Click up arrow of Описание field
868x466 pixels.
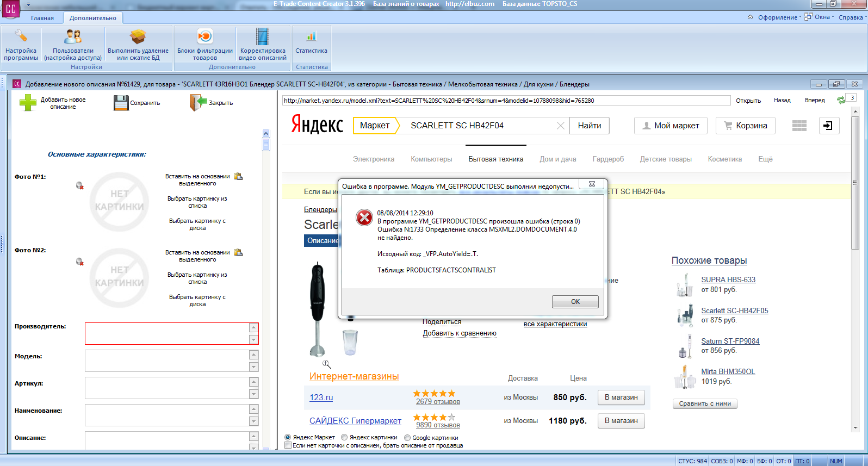(x=253, y=436)
